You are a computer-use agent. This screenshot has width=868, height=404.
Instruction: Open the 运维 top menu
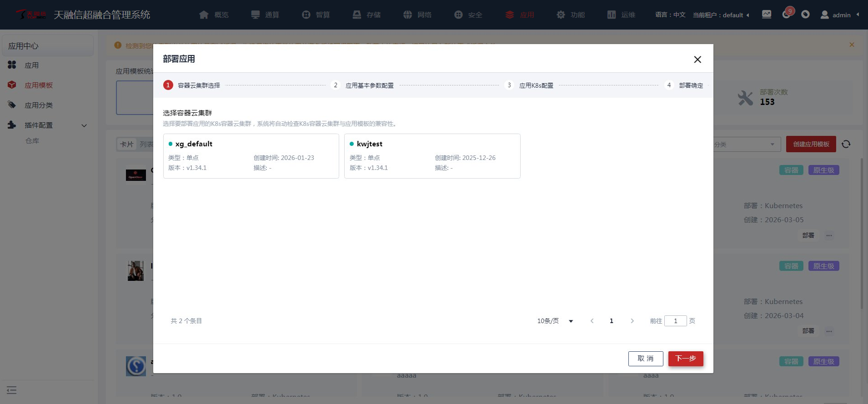[621, 15]
